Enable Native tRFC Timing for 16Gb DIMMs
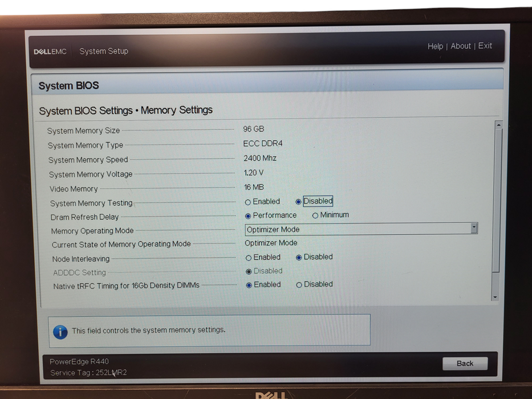Screen dimensions: 532x399 point(249,285)
